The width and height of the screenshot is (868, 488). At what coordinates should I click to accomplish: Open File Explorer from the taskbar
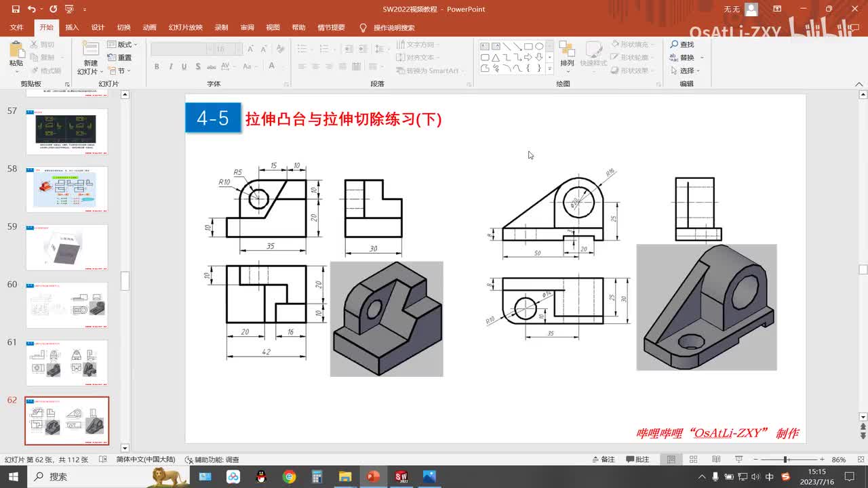point(345,476)
